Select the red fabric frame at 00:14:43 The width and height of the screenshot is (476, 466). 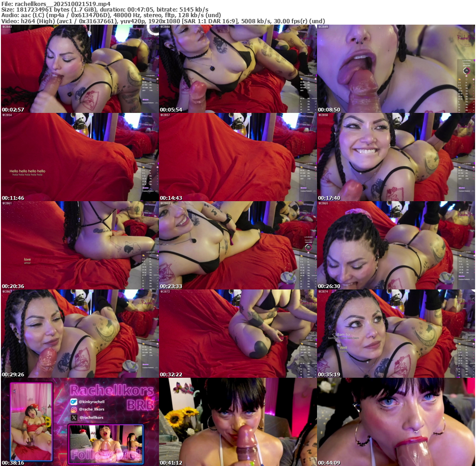point(238,157)
